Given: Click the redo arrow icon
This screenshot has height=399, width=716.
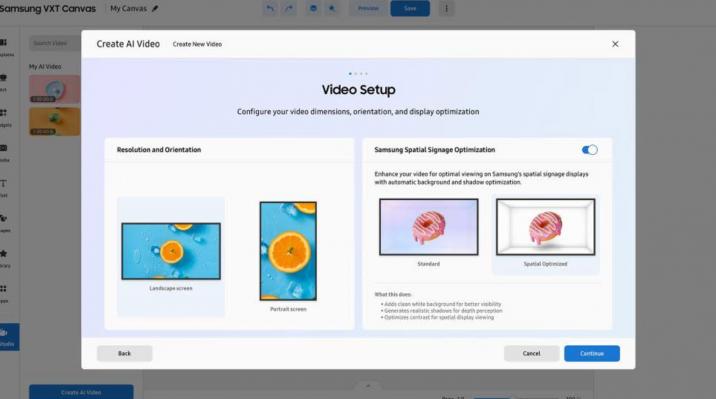Looking at the screenshot, I should coord(289,8).
